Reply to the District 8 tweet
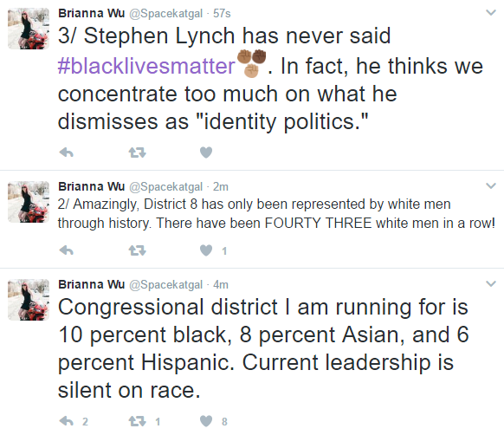 click(67, 250)
